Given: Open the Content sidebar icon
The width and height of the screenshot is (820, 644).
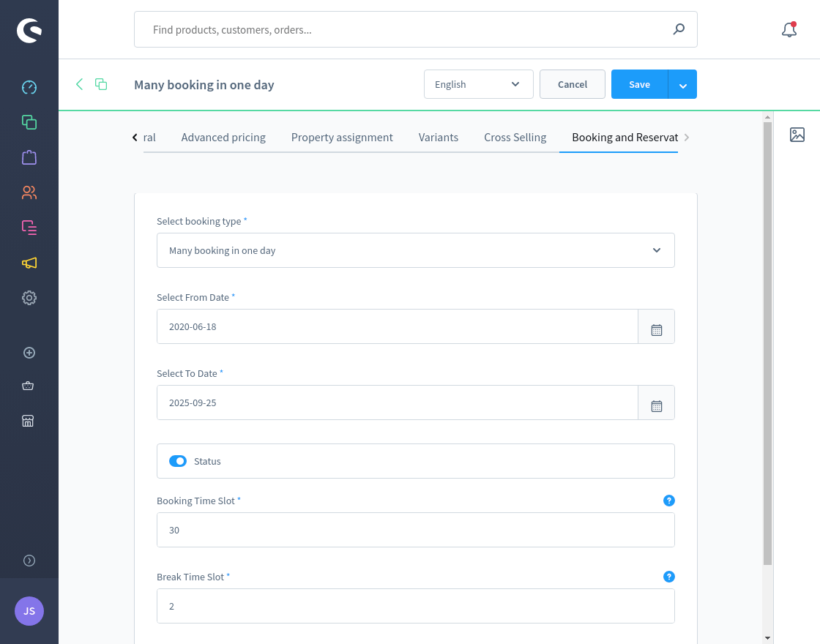Looking at the screenshot, I should tap(29, 228).
